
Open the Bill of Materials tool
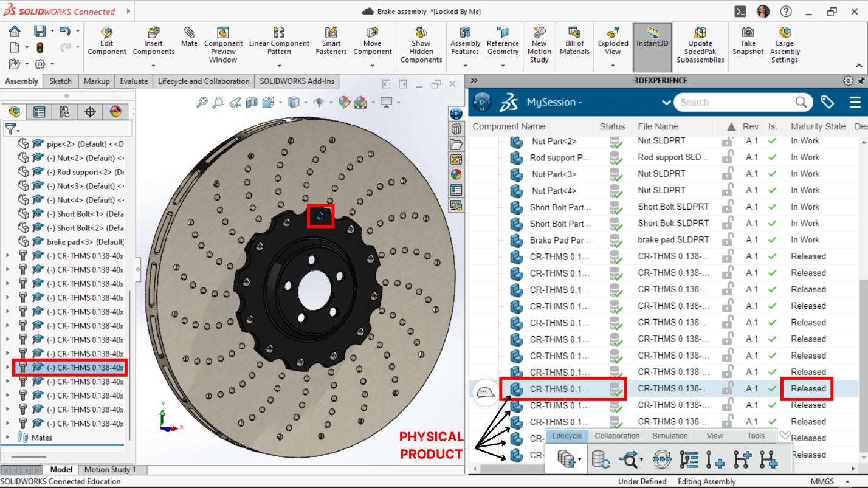pyautogui.click(x=574, y=41)
